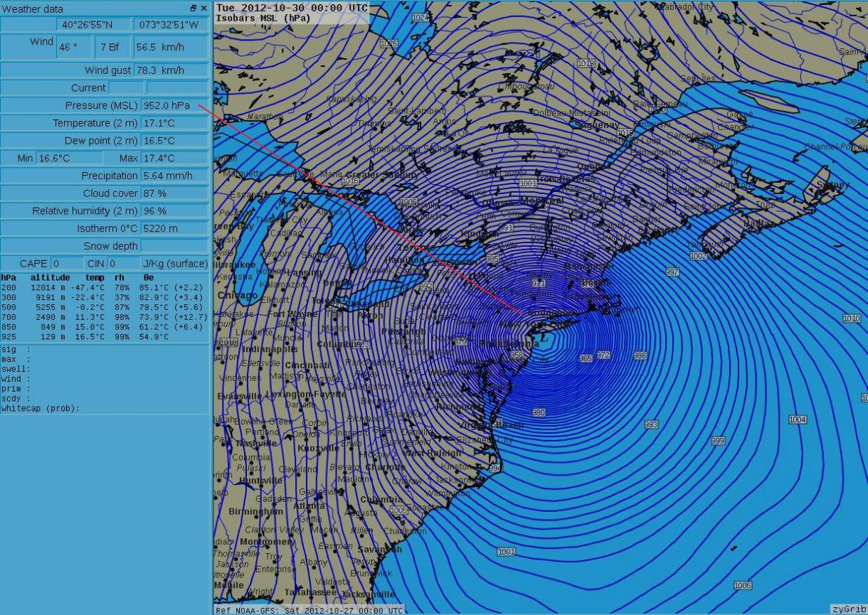Select the wind direction value 46 °
Screen dimensions: 868x615
point(75,47)
